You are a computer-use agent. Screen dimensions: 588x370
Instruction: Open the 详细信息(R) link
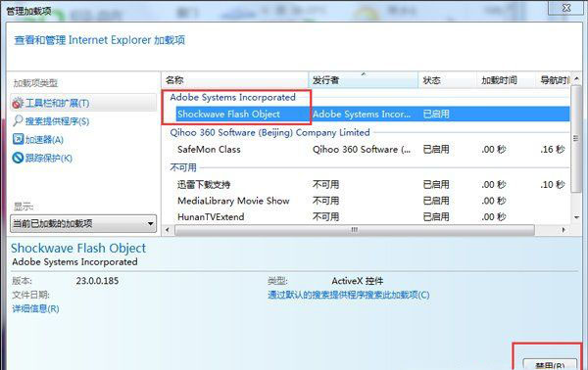point(35,309)
